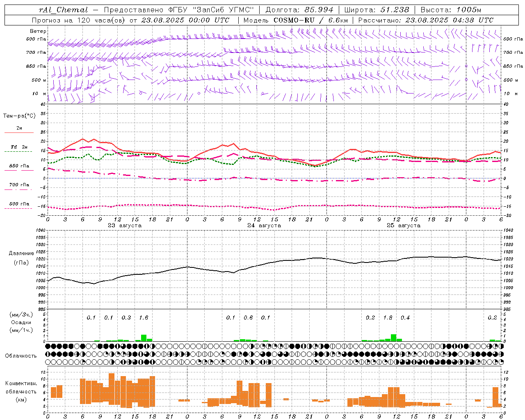Screen dimensions: 525x420
Task: Click the "2м" temperature legend label
Action: [x=19, y=128]
